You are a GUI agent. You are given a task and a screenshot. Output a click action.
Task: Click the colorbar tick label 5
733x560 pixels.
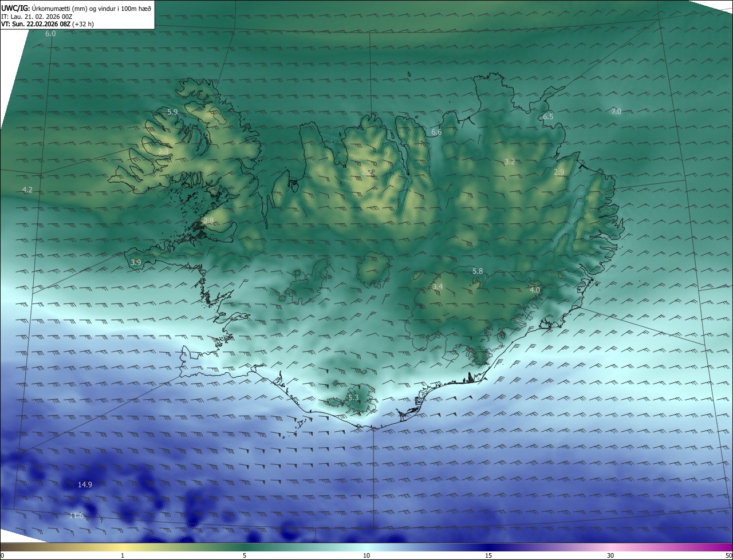245,555
